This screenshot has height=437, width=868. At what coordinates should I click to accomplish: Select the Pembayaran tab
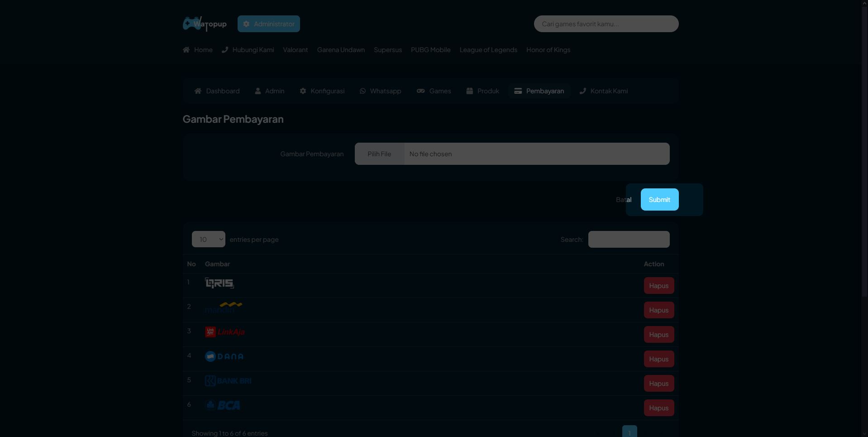pyautogui.click(x=539, y=91)
